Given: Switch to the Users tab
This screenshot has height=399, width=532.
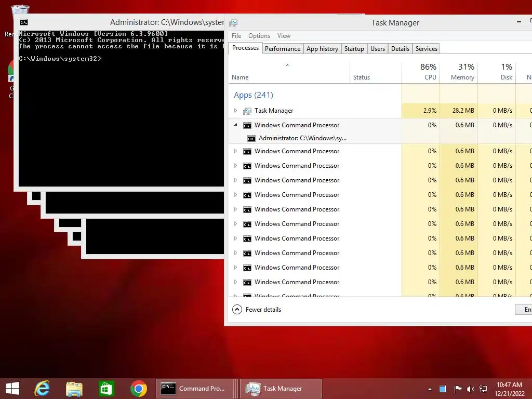Looking at the screenshot, I should point(378,49).
